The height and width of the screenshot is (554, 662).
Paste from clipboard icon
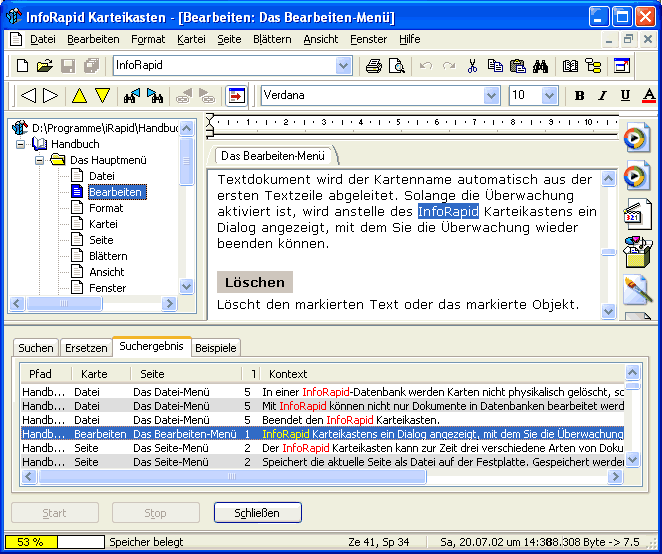click(518, 66)
